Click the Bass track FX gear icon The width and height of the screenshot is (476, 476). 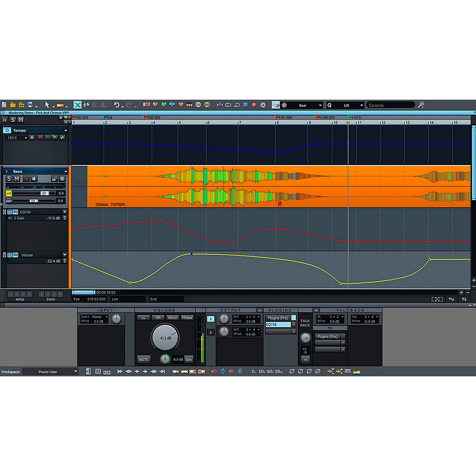[62, 179]
